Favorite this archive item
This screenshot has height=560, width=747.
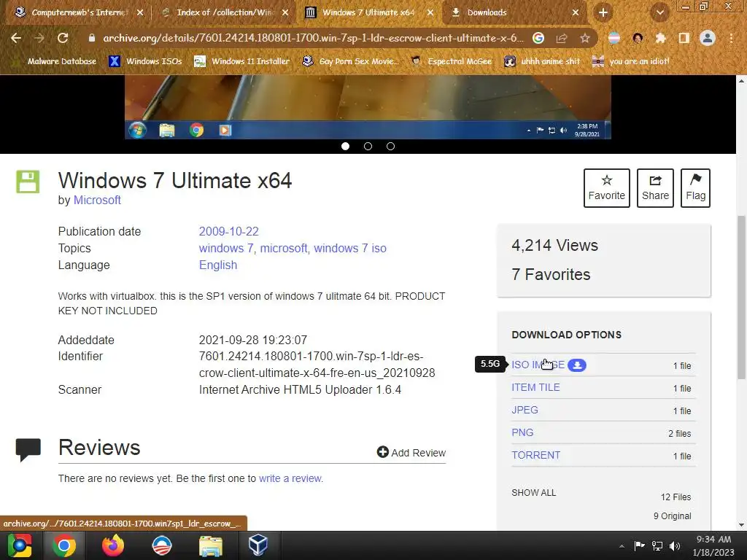606,187
